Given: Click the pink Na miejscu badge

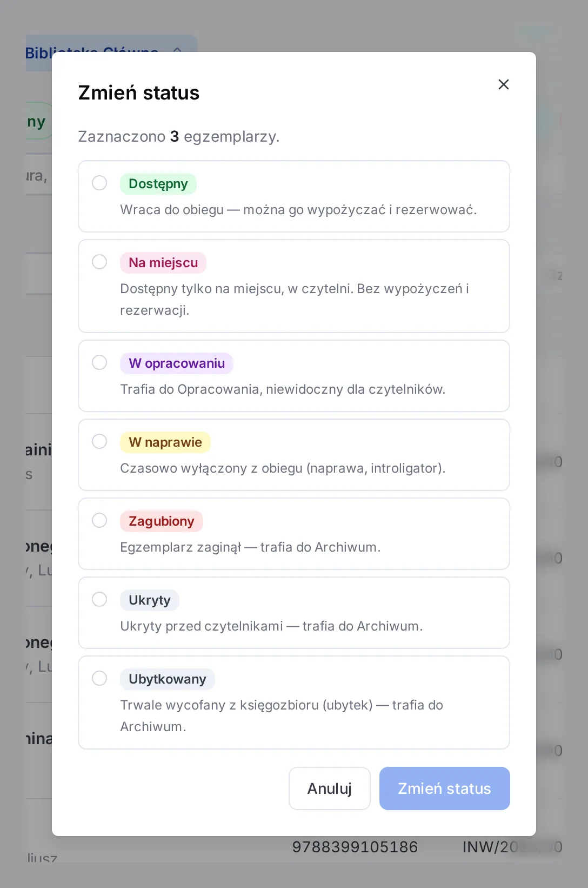Looking at the screenshot, I should (x=163, y=263).
